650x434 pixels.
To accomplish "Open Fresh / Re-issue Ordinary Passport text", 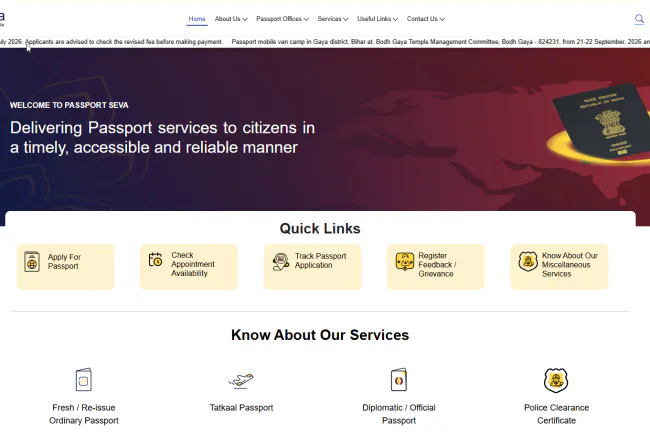I will tap(84, 414).
